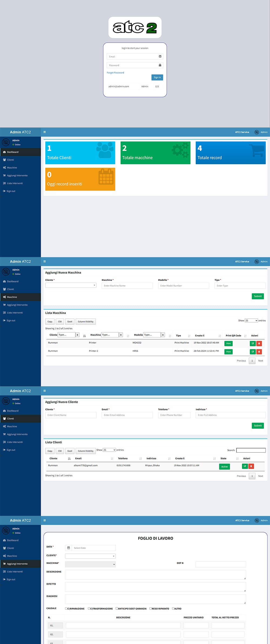Click the envelope icon in the Email field
Screen dimensions: 270x644
[160, 56]
